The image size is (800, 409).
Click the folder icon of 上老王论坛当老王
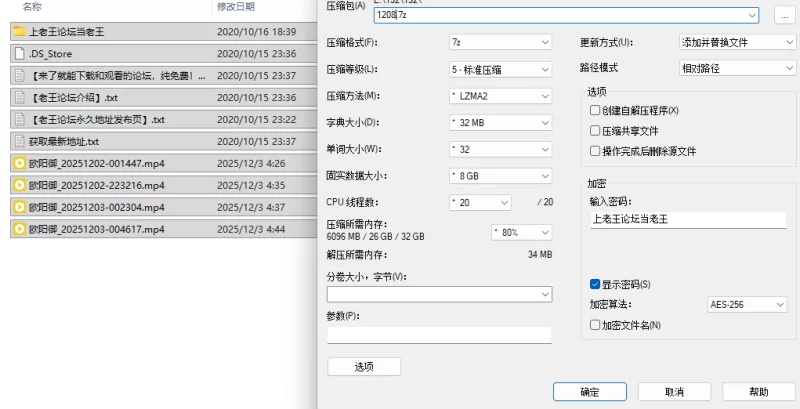click(x=19, y=32)
